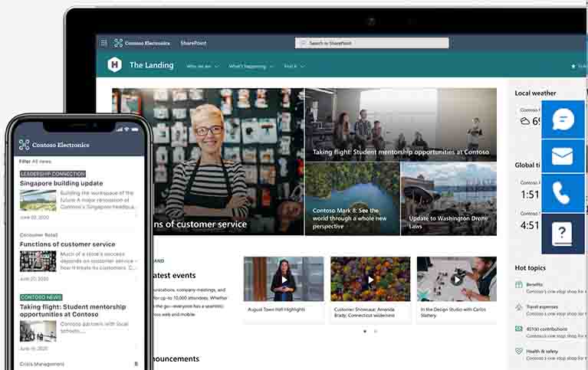Click the follow star icon in site header
Image resolution: width=588 pixels, height=370 pixels.
point(573,66)
